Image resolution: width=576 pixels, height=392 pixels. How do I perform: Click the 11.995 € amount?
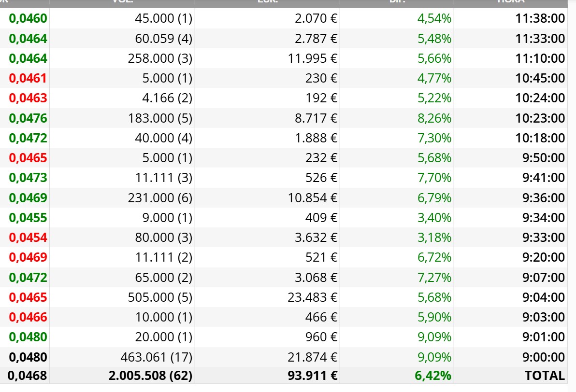tap(312, 58)
